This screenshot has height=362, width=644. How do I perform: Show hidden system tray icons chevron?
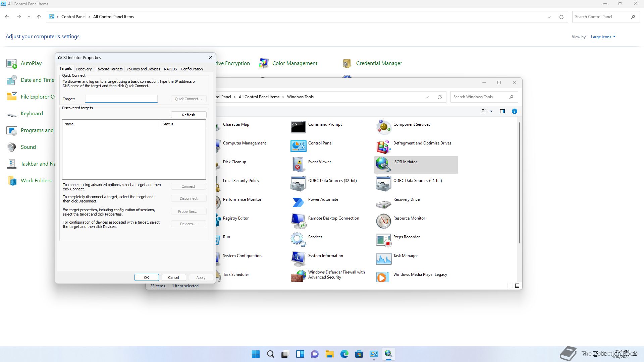(584, 354)
